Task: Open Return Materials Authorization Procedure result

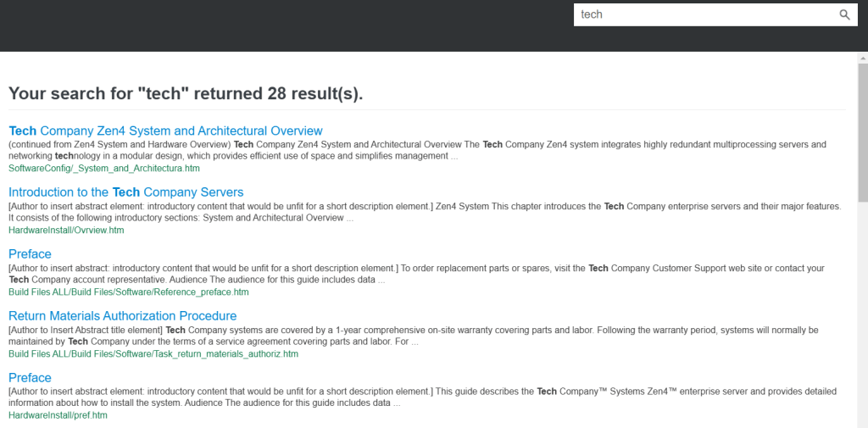Action: pos(122,316)
